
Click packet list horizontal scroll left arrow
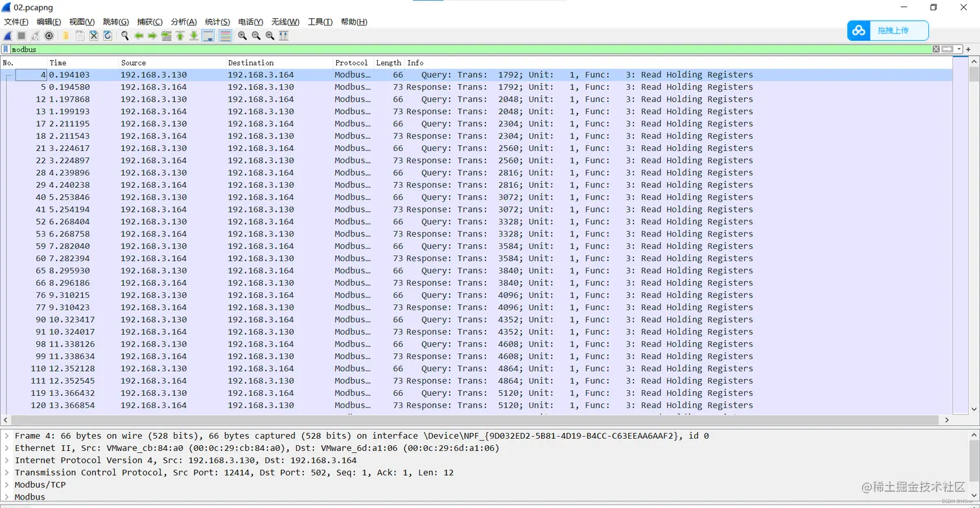pyautogui.click(x=5, y=419)
